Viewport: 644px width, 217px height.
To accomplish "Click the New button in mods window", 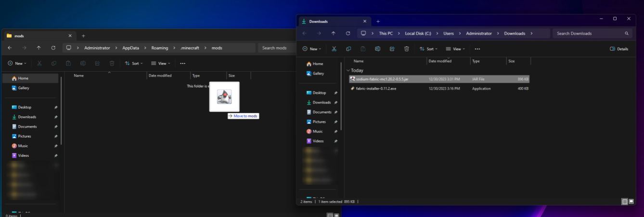I will pyautogui.click(x=17, y=64).
